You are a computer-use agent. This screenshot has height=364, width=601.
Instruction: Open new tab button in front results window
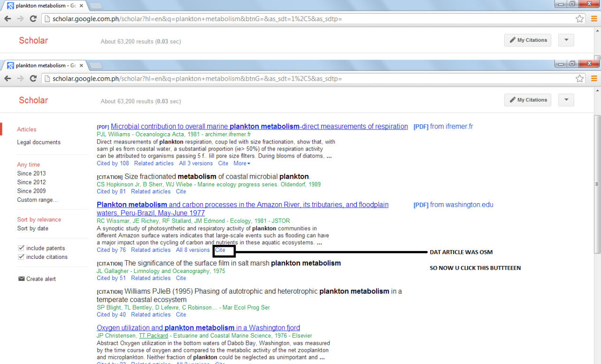tap(96, 65)
